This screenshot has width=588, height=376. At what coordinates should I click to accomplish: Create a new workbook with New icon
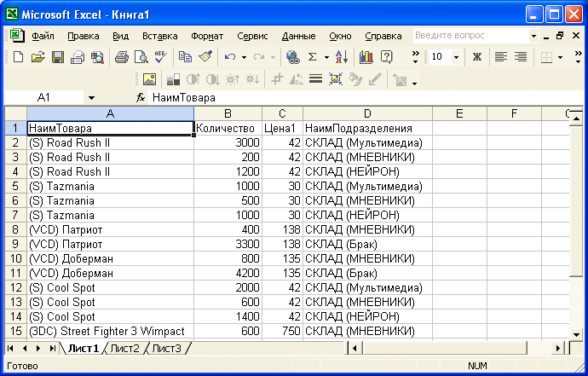point(18,57)
